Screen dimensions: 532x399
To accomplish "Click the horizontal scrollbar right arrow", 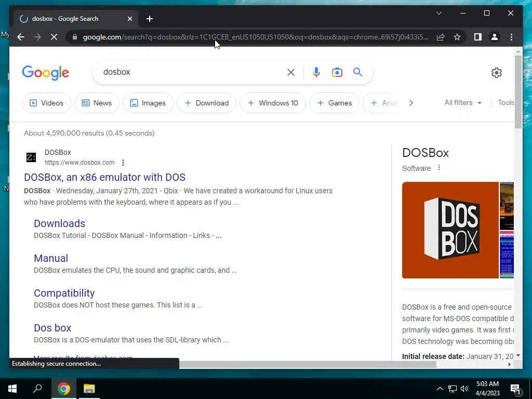I will [509, 365].
